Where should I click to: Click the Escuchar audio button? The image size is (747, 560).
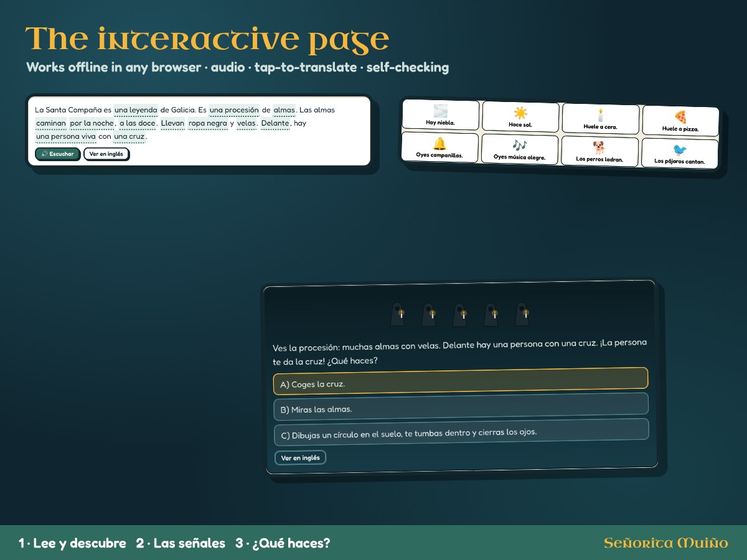[x=57, y=154]
